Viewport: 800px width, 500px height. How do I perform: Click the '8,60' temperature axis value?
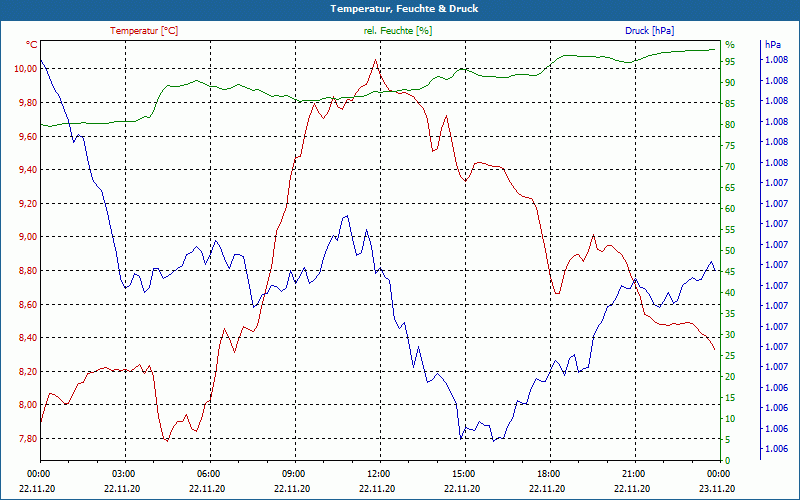point(28,305)
